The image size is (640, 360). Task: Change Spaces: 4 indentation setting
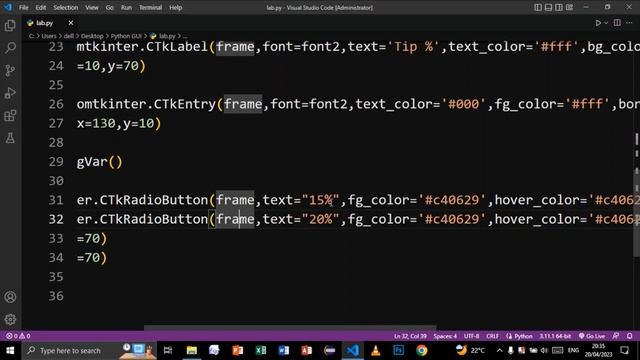pos(445,336)
